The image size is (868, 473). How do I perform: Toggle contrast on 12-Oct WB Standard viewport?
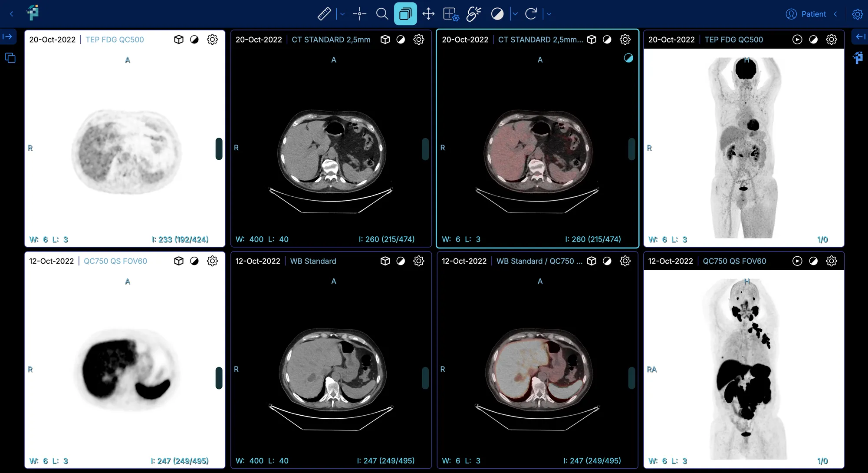click(x=401, y=261)
